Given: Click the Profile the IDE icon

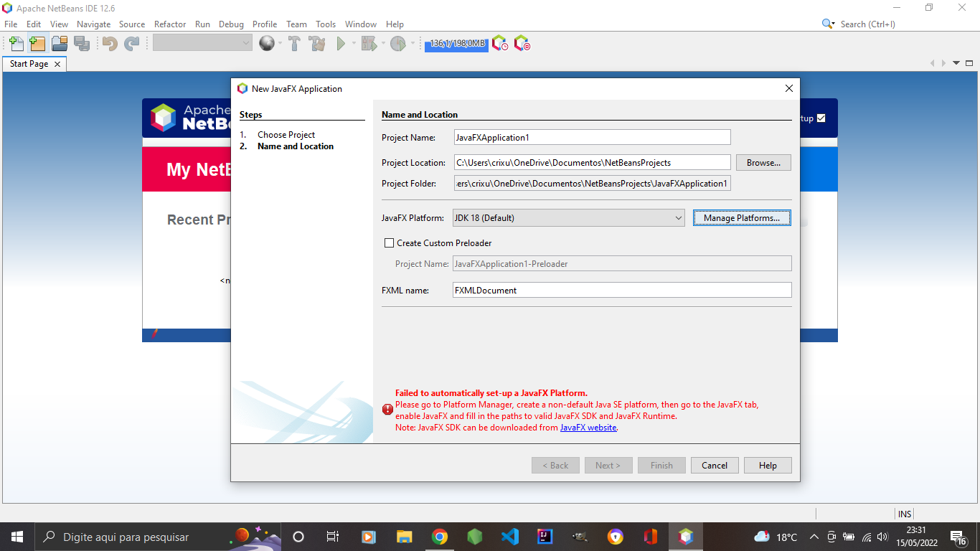Looking at the screenshot, I should click(500, 44).
